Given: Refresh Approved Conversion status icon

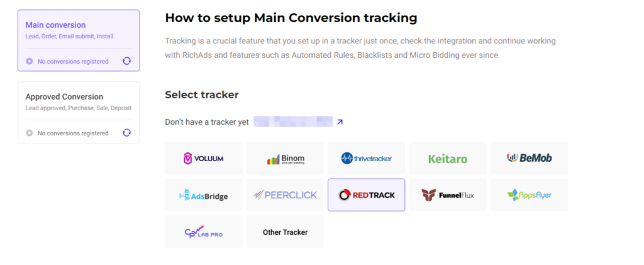Looking at the screenshot, I should (127, 133).
